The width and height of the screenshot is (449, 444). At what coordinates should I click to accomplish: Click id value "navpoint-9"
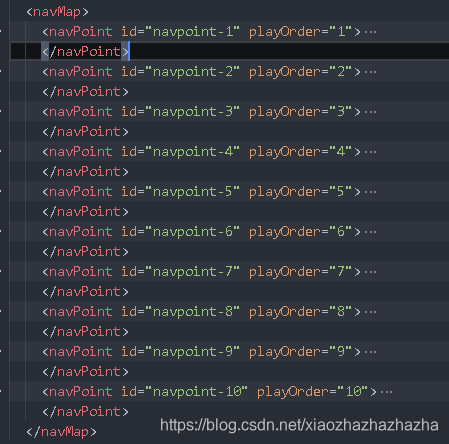pyautogui.click(x=192, y=352)
